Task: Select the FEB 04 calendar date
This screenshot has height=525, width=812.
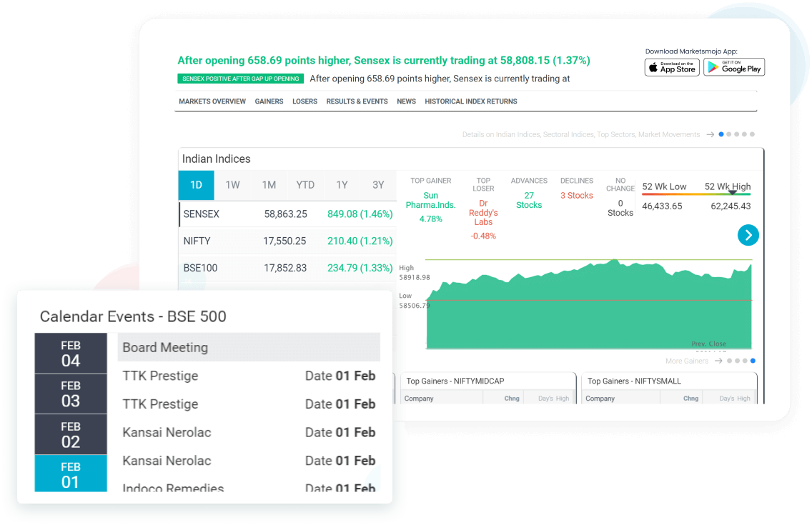Action: 71,354
